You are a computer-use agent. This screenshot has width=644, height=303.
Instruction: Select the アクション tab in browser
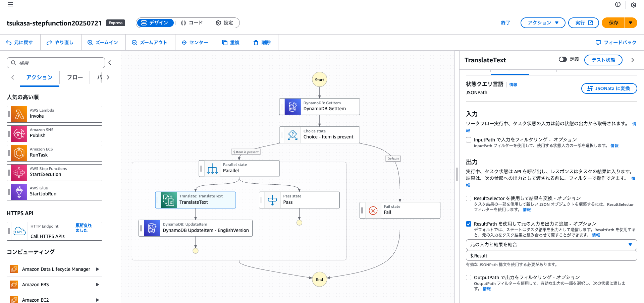pyautogui.click(x=39, y=77)
